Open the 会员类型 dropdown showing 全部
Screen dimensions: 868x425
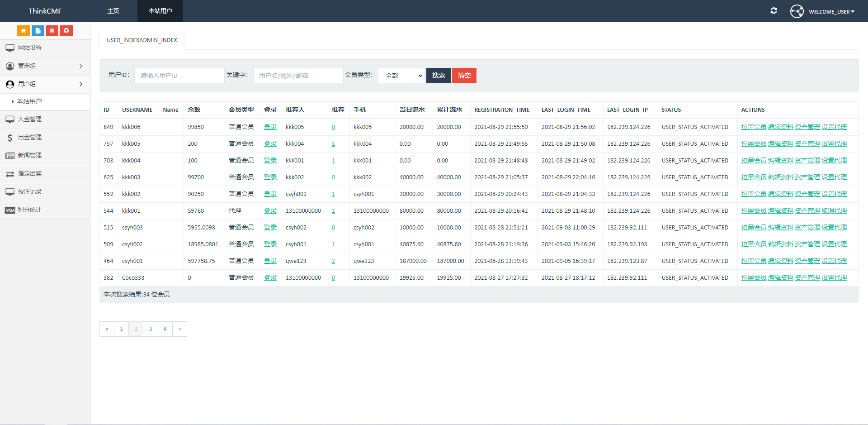401,76
